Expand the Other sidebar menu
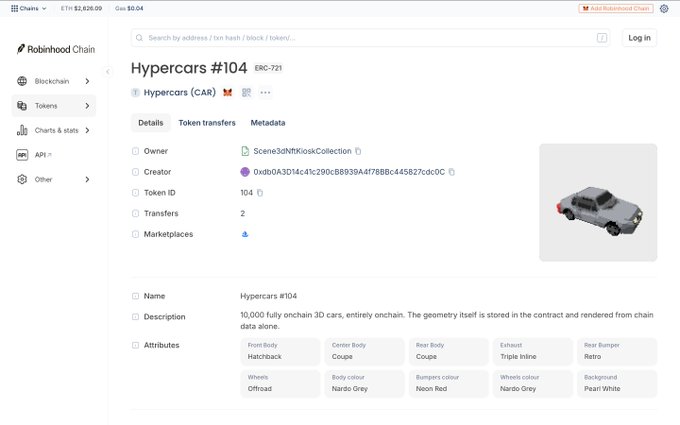Viewport: 680px width, 425px height. point(54,179)
